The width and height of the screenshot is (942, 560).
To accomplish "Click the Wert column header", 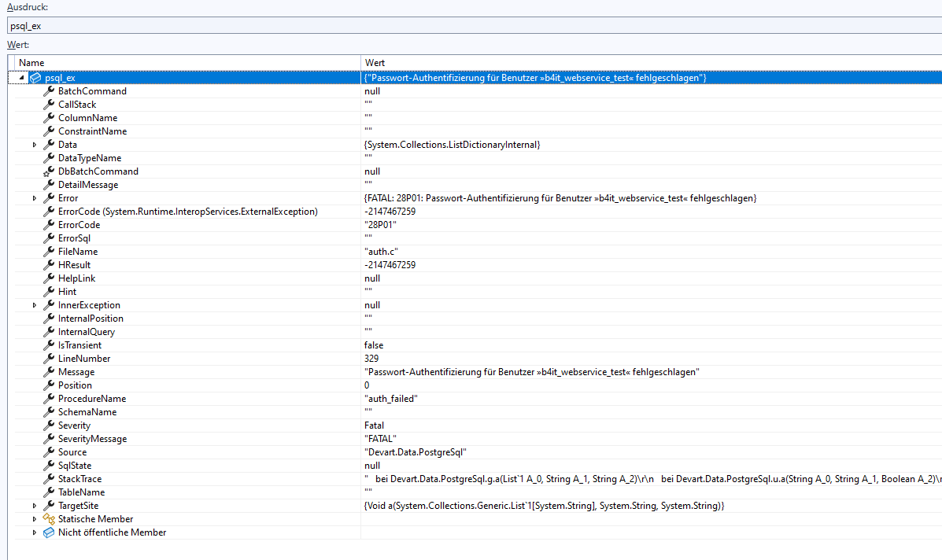I will 375,62.
